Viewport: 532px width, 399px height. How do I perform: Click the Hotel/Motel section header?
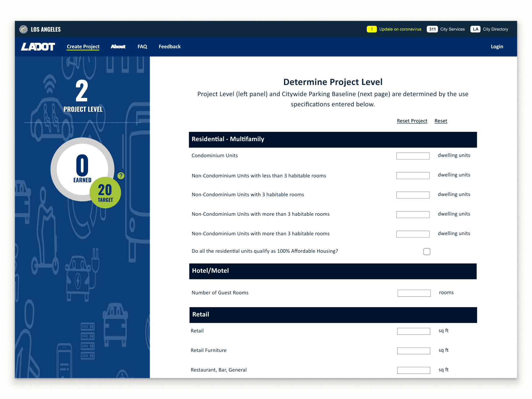point(333,271)
